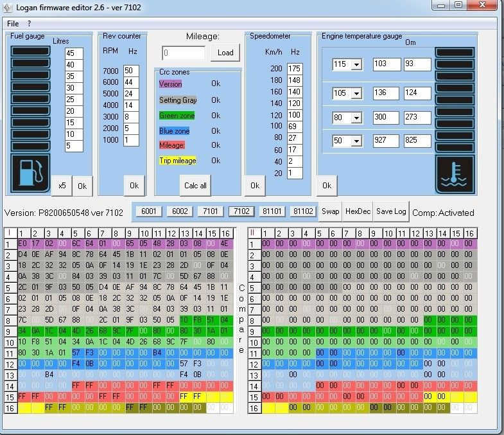Click the top temperature gauge bar segment
Image resolution: width=504 pixels, height=435 pixels.
point(455,52)
